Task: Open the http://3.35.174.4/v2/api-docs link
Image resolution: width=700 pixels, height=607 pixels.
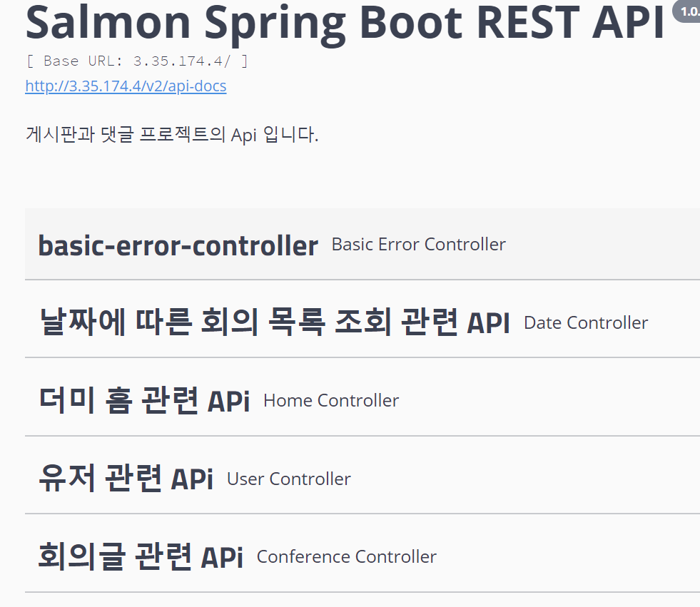Action: tap(126, 86)
